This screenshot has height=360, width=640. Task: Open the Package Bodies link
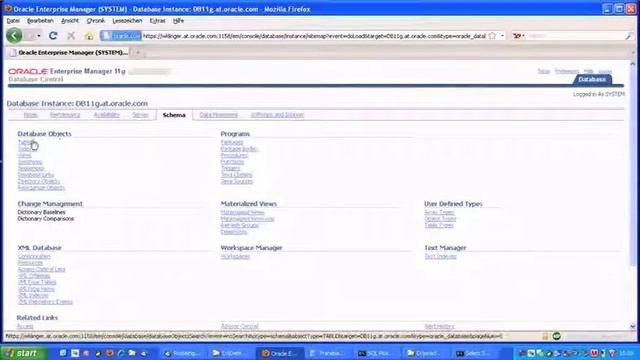[239, 149]
